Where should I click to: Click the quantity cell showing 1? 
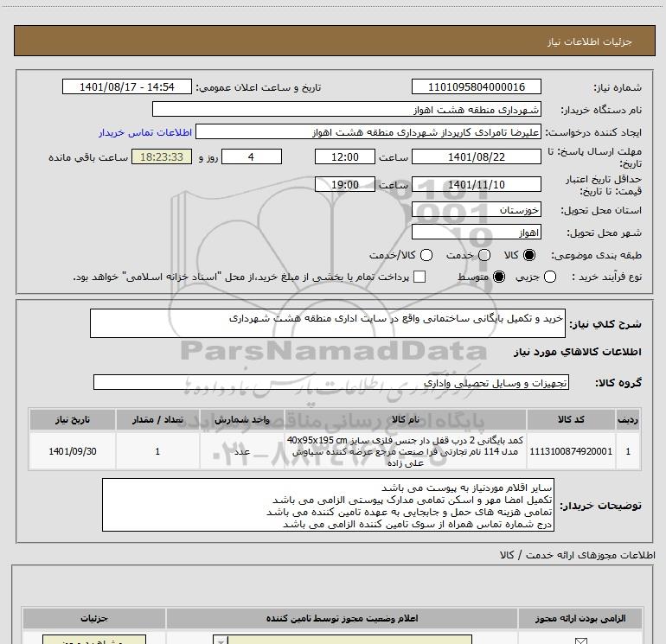point(157,451)
